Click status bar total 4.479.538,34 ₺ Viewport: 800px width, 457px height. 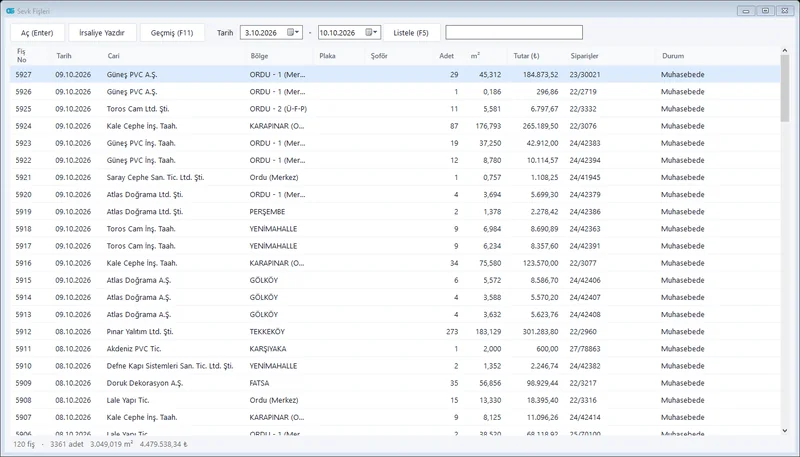[x=163, y=444]
